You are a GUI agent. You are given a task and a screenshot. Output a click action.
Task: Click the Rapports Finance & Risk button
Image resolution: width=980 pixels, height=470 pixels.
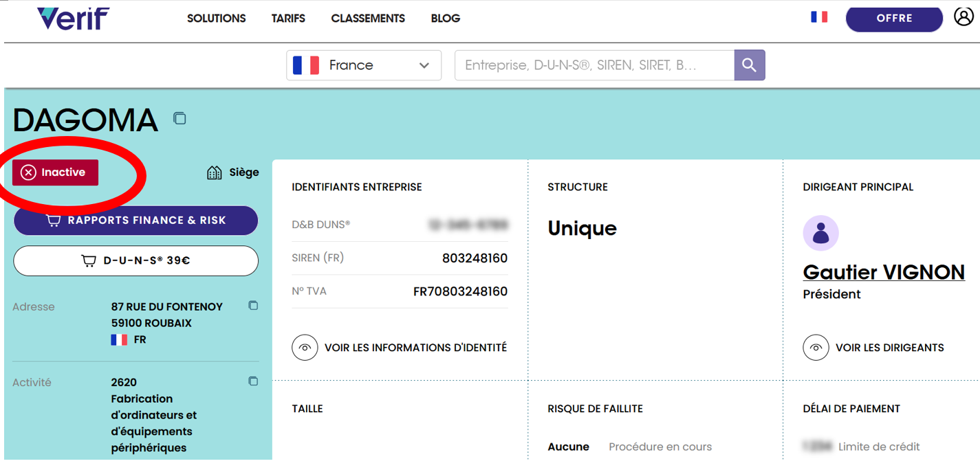[x=135, y=221]
